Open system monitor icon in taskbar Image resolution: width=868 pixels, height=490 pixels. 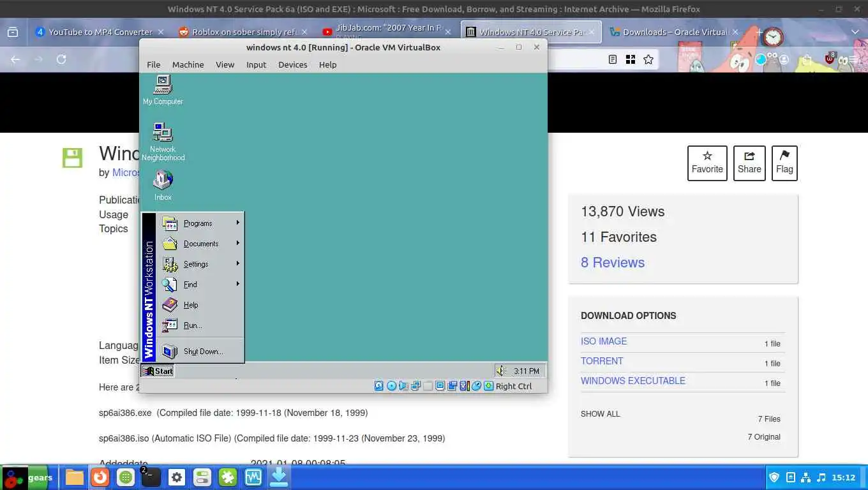253,477
